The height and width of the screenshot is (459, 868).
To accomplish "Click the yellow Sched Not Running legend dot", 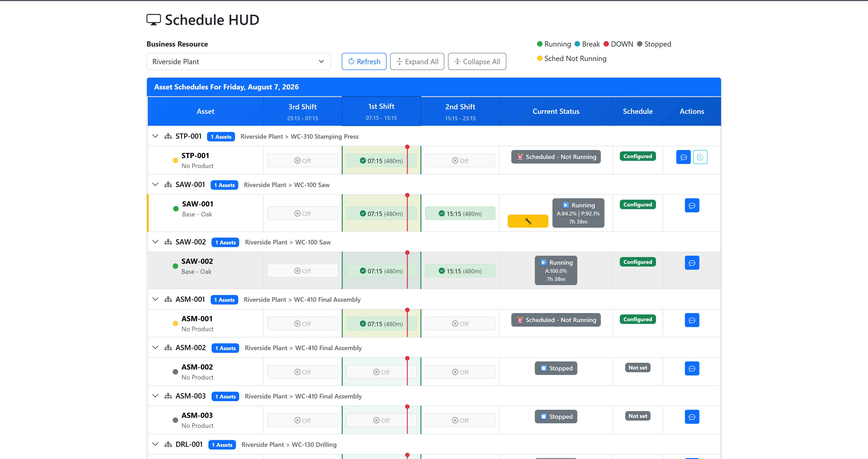I will (x=540, y=59).
